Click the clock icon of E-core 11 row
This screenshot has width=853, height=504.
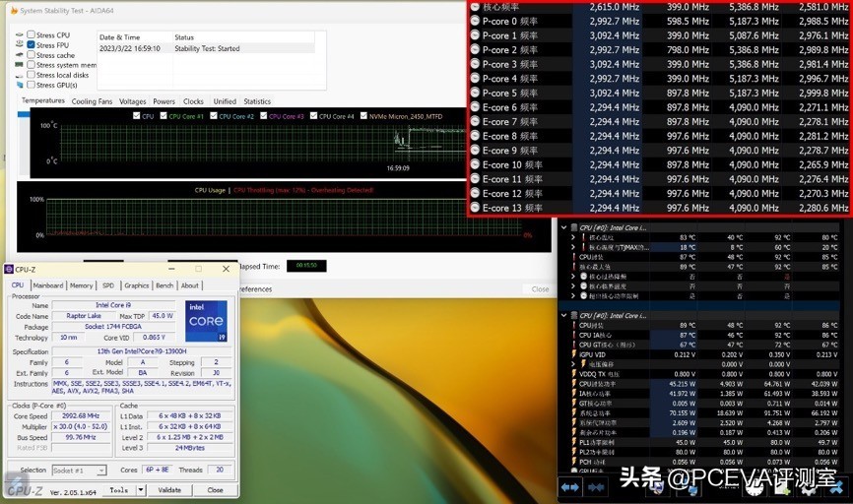pyautogui.click(x=475, y=179)
